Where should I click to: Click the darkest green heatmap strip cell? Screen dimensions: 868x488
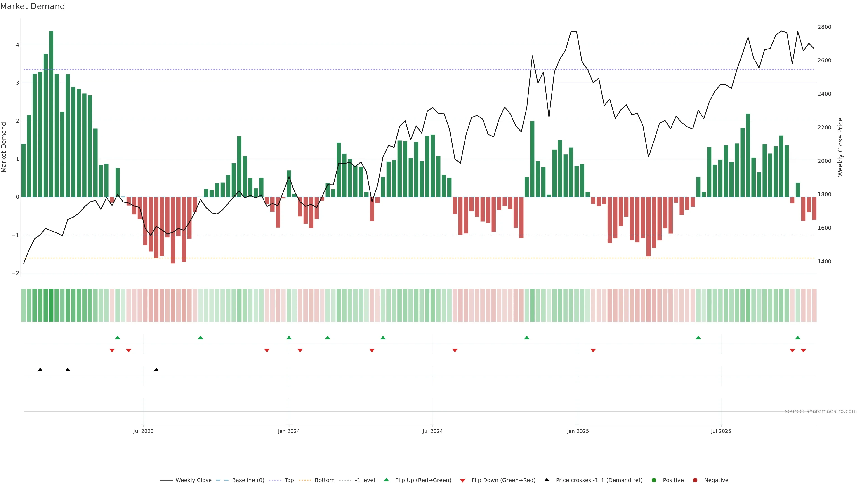coord(51,305)
